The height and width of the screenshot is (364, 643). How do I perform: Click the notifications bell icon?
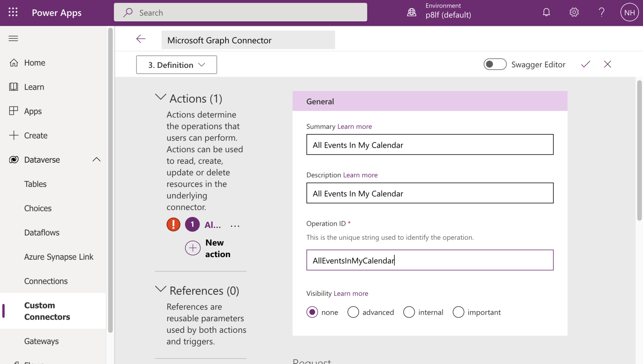(546, 13)
